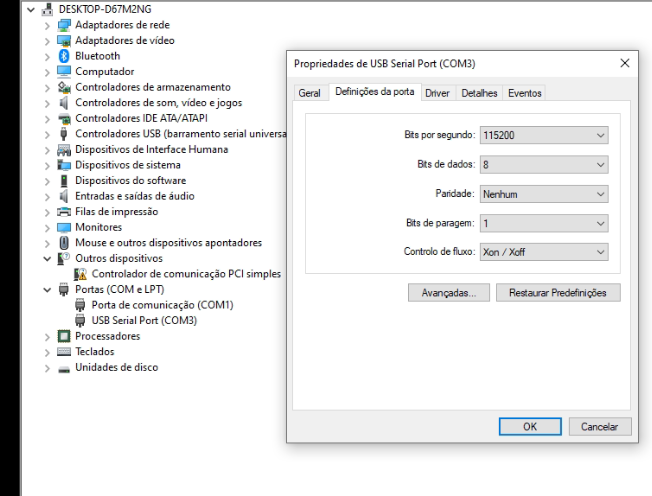Click the Porta de comunicação (COM1) icon
The height and width of the screenshot is (496, 652).
pos(83,306)
